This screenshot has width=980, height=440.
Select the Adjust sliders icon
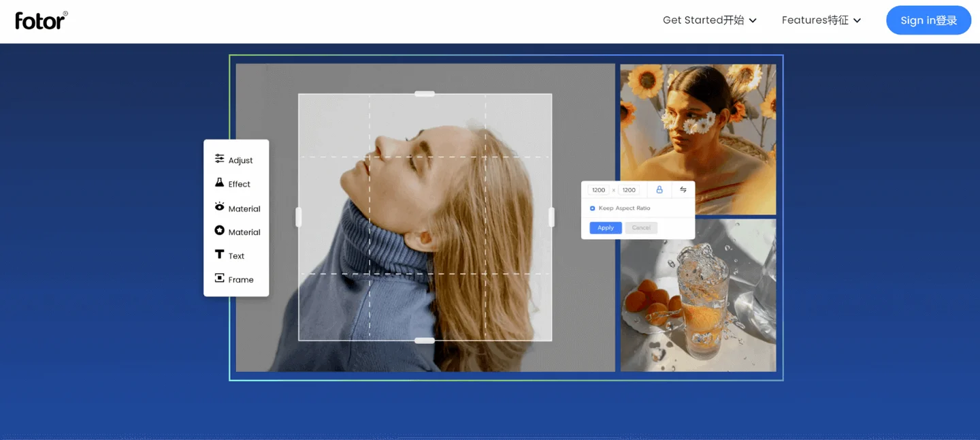pyautogui.click(x=219, y=159)
